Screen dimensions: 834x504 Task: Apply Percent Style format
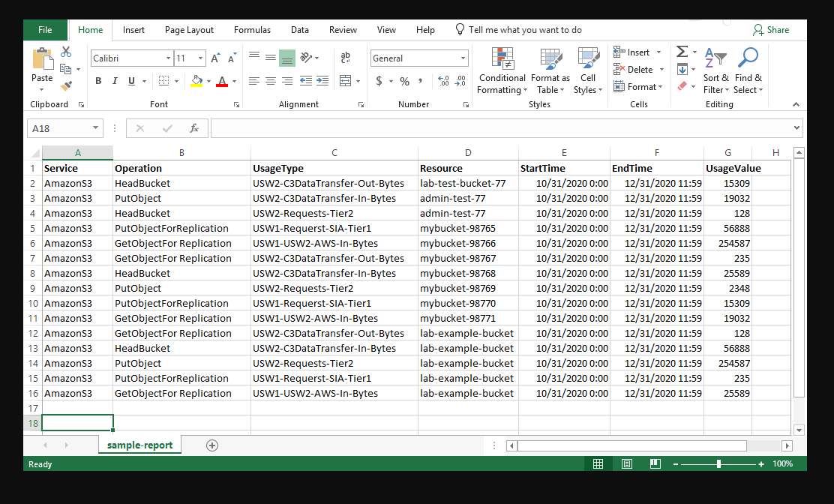coord(405,81)
